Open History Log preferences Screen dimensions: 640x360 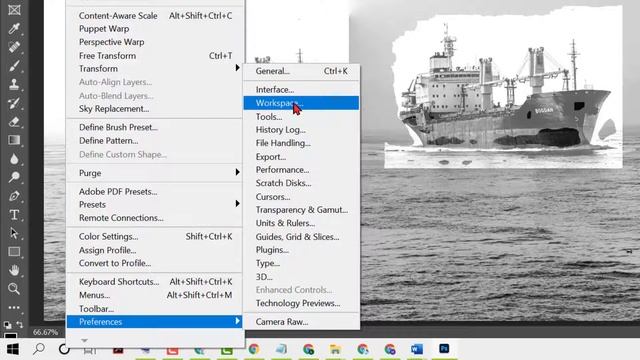tap(301, 130)
